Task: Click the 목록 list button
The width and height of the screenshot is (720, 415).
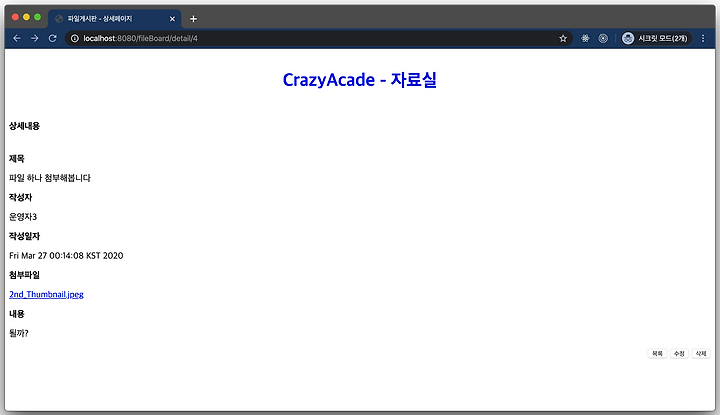Action: click(x=657, y=353)
